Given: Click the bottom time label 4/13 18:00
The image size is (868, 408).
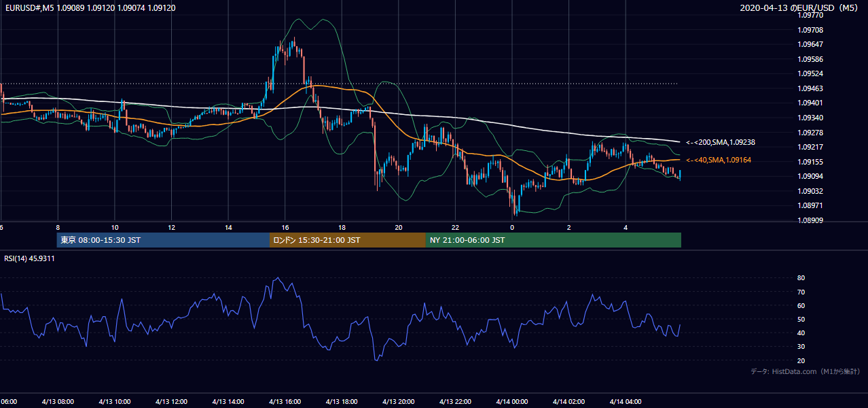Looking at the screenshot, I should 342,401.
